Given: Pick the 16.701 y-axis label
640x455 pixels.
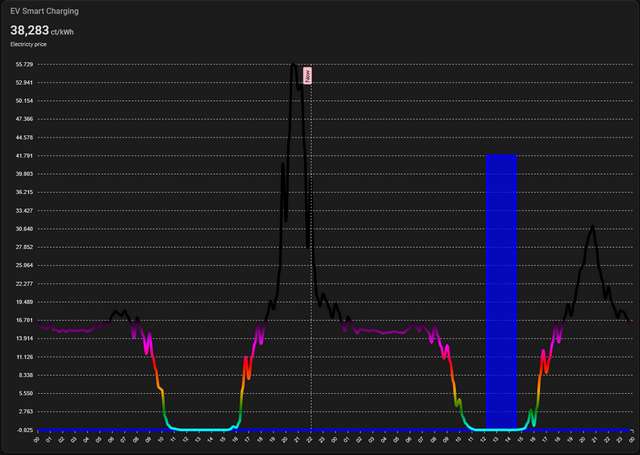Looking at the screenshot, I should coord(24,320).
